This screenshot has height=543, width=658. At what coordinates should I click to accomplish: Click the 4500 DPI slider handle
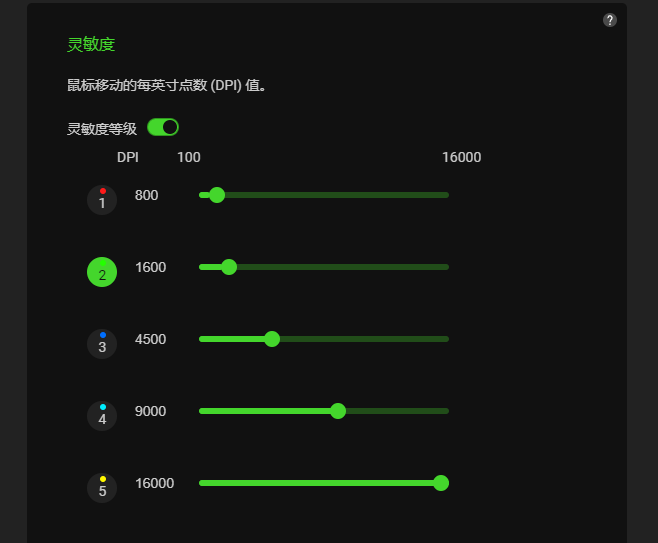tap(272, 339)
